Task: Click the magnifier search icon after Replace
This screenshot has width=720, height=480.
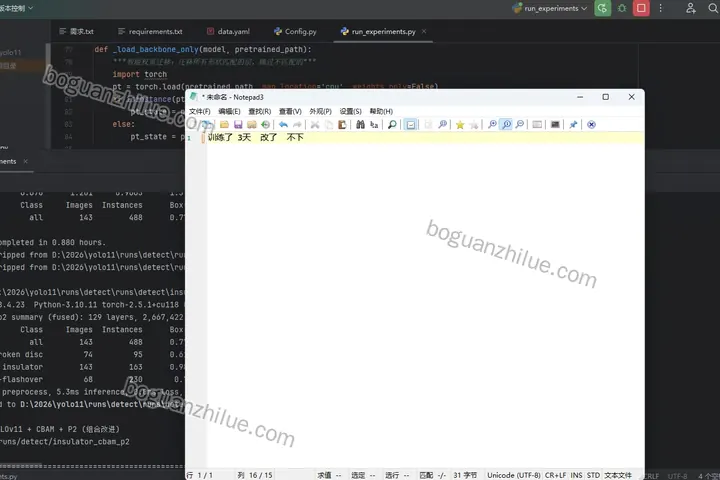Action: 392,124
